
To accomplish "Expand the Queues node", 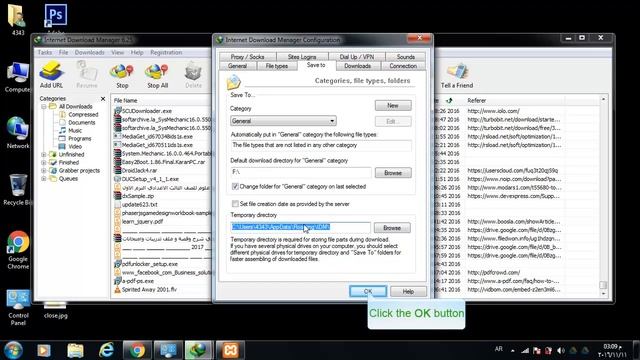I will pyautogui.click(x=44, y=179).
